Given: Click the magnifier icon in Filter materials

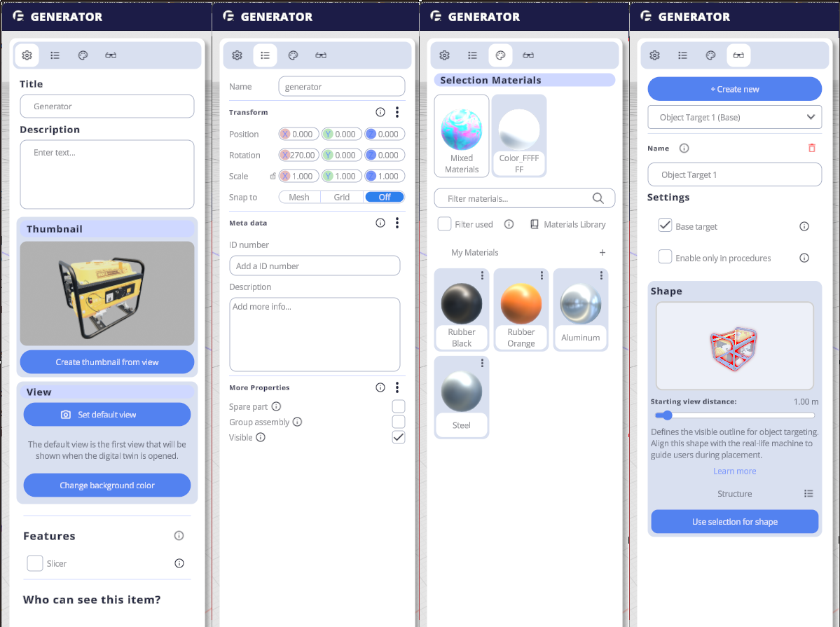Looking at the screenshot, I should click(x=598, y=198).
